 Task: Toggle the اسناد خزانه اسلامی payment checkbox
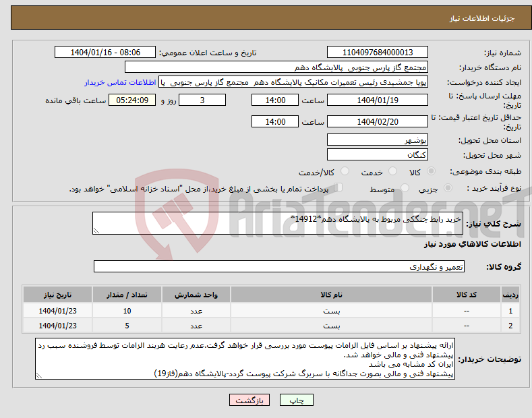coord(338,187)
